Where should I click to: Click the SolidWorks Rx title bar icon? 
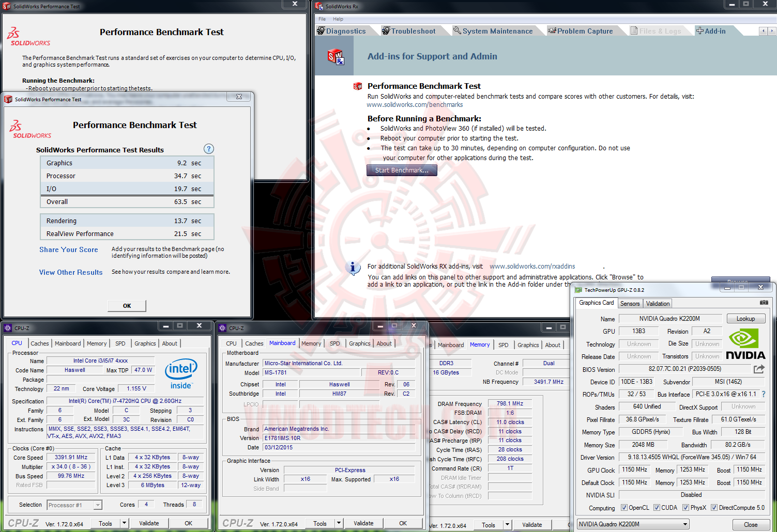pyautogui.click(x=319, y=6)
